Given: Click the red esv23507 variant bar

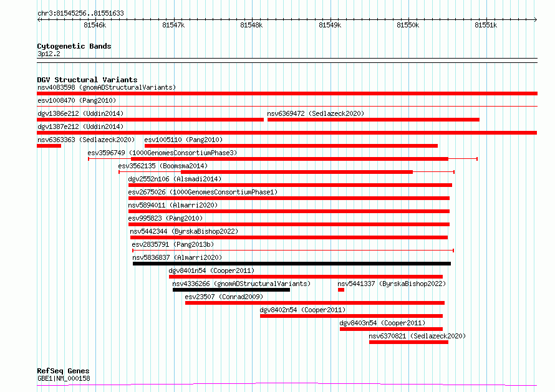Looking at the screenshot, I should pyautogui.click(x=315, y=303).
